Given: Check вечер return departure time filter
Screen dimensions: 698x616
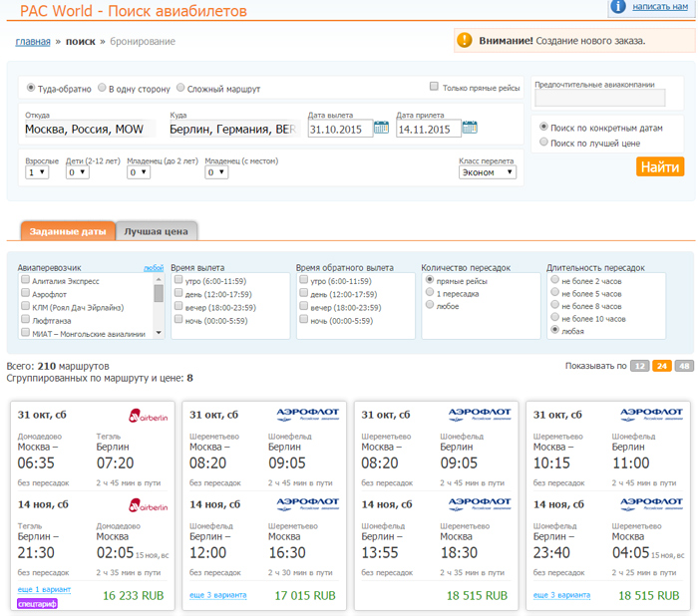Looking at the screenshot, I should (x=303, y=306).
